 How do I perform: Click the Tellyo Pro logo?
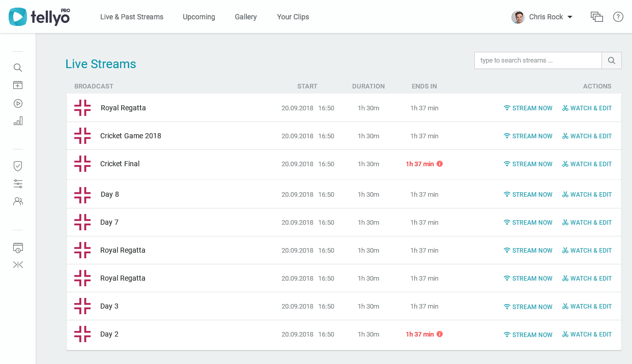click(x=40, y=17)
